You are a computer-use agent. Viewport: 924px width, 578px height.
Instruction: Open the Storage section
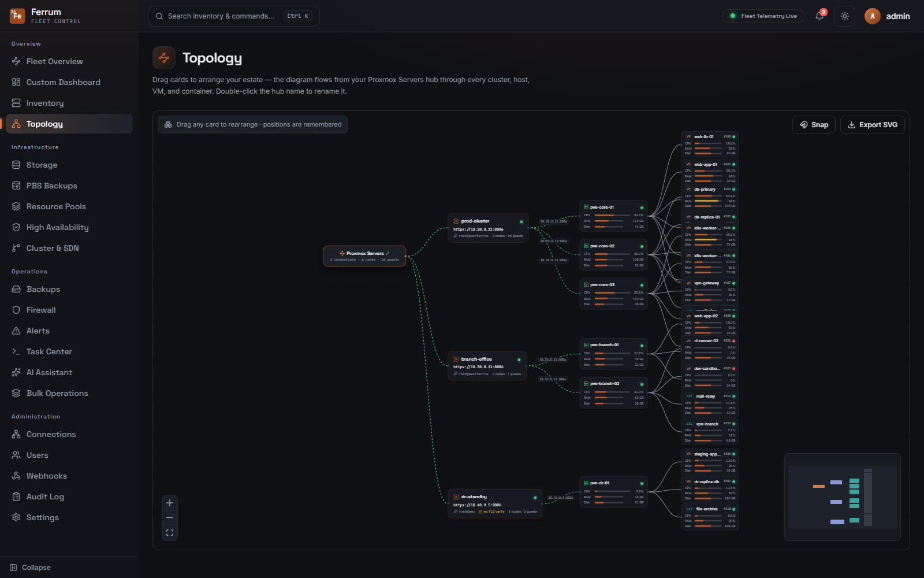point(69,165)
